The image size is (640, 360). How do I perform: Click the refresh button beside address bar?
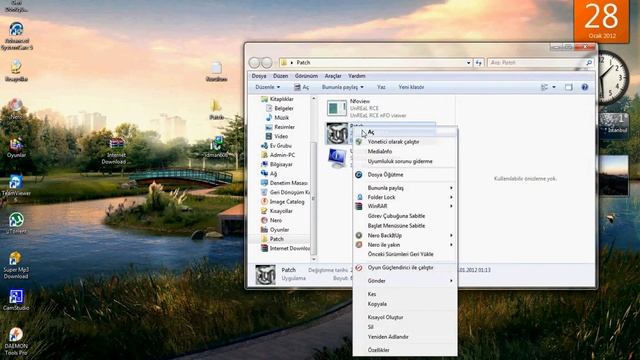[x=479, y=62]
